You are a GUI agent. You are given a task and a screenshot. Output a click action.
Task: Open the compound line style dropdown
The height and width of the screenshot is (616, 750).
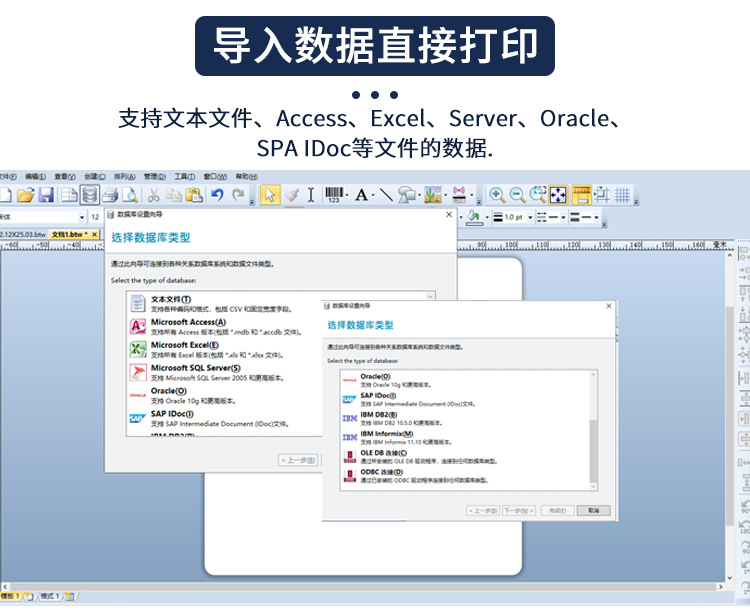[596, 218]
